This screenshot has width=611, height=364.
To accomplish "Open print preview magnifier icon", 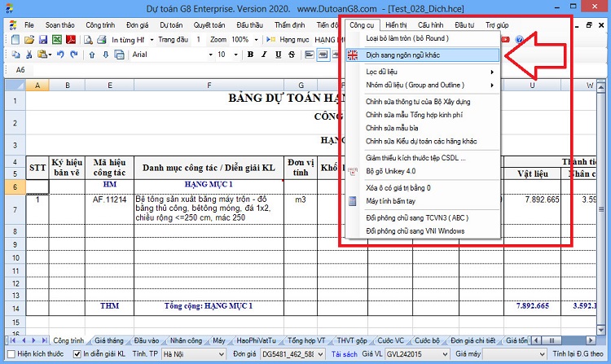I will 89,40.
